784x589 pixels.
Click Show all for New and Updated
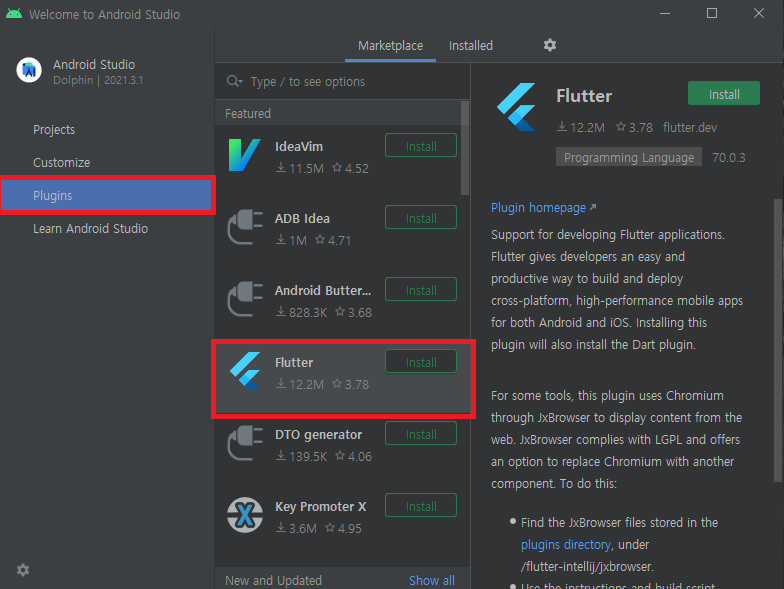tap(432, 580)
